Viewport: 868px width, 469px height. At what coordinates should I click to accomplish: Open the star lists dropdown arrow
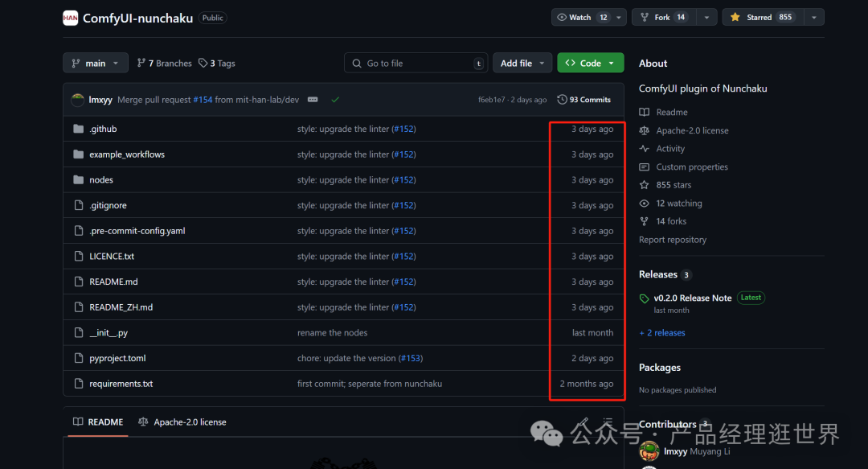pyautogui.click(x=813, y=17)
